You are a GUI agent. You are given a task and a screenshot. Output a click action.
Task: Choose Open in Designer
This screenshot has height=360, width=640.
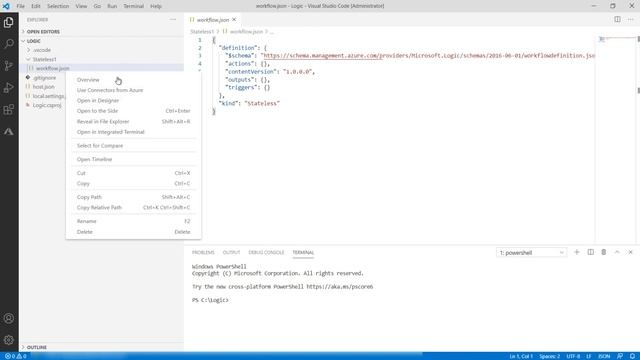pos(133,100)
